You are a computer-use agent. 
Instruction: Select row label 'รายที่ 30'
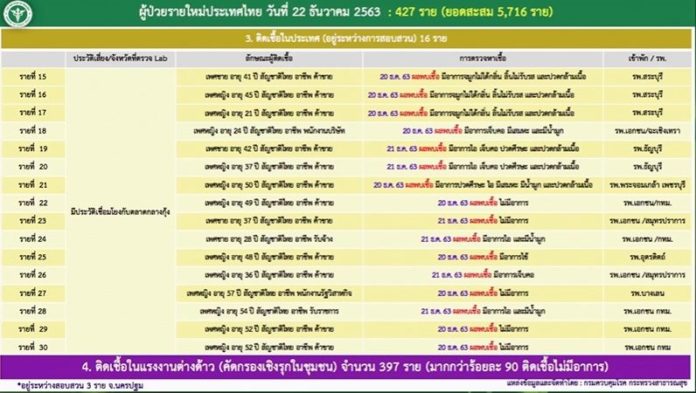point(33,347)
